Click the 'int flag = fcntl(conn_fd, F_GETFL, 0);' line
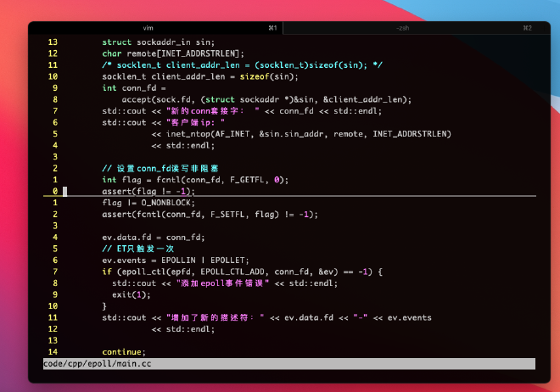The width and height of the screenshot is (560, 392). pos(195,180)
